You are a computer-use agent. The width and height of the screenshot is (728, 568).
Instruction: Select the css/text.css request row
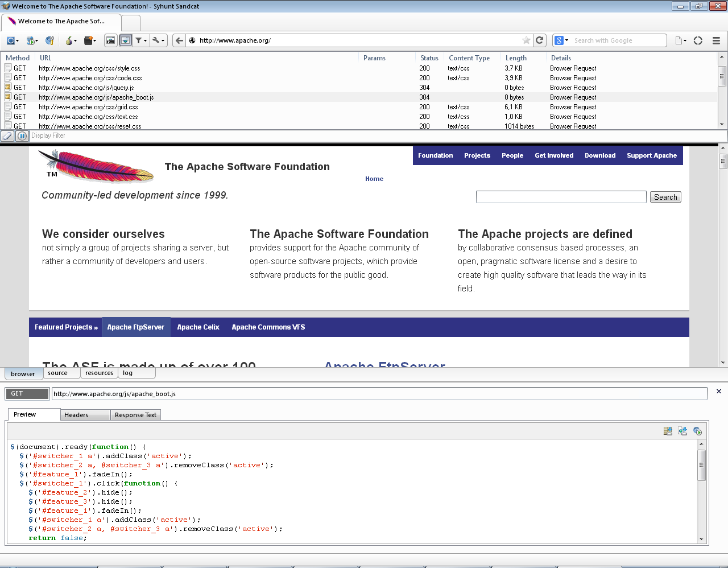[x=359, y=117]
